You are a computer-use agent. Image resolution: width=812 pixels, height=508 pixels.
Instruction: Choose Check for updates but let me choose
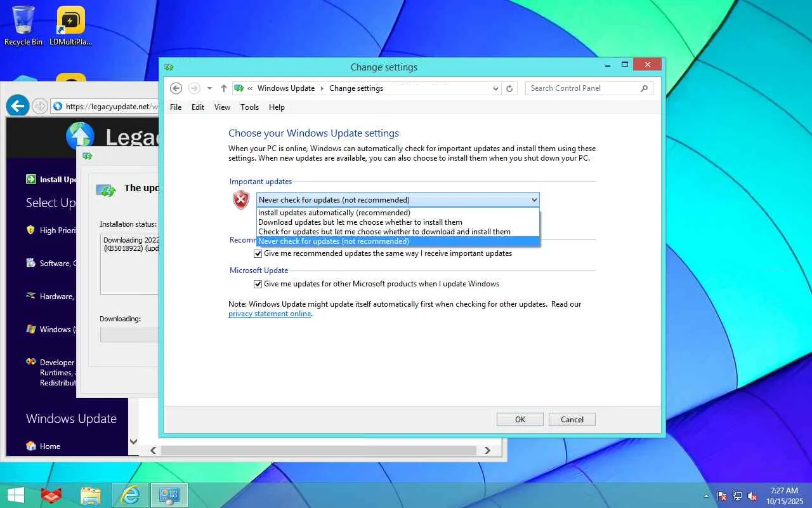(x=398, y=232)
